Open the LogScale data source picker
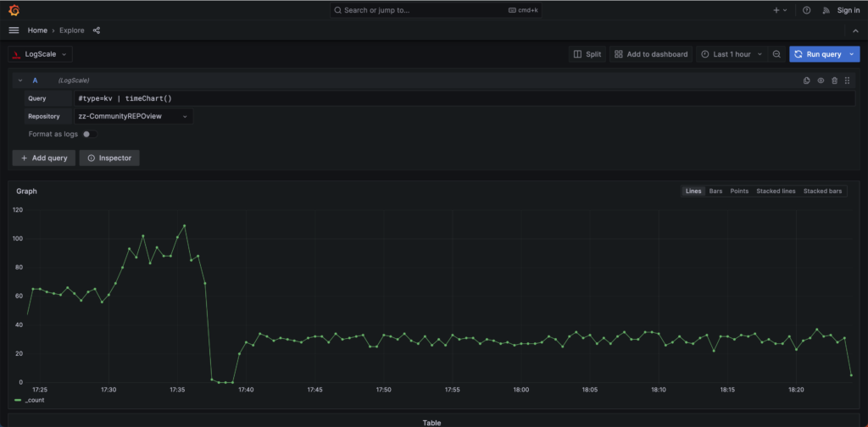Viewport: 868px width, 427px height. 41,54
